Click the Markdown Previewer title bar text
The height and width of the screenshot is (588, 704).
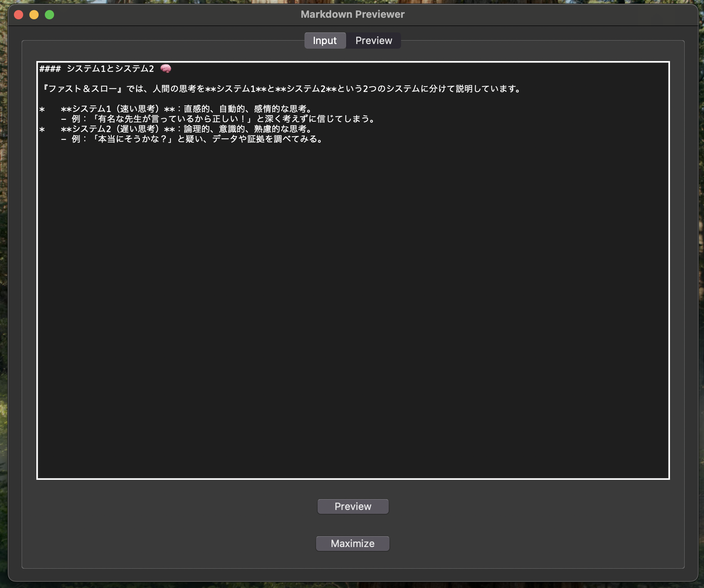(x=352, y=14)
